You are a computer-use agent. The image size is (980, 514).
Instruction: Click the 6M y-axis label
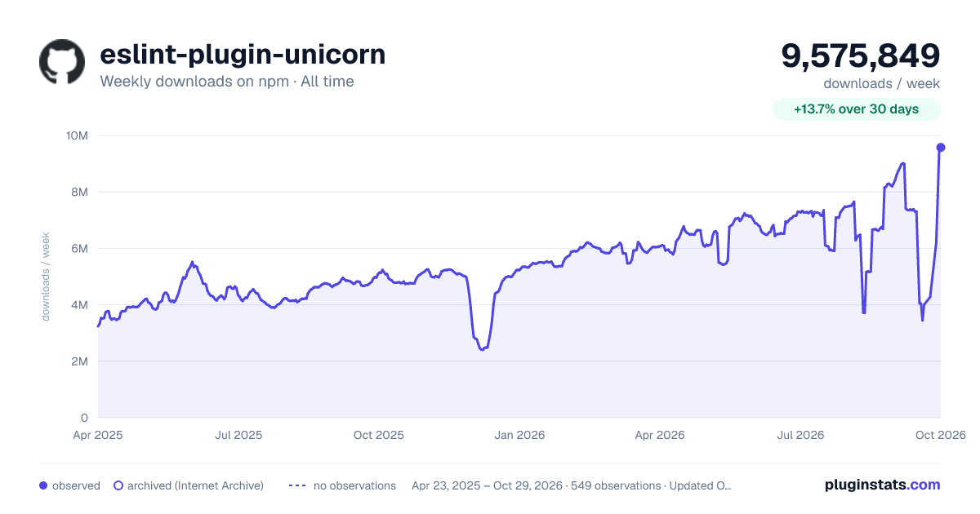pos(79,248)
